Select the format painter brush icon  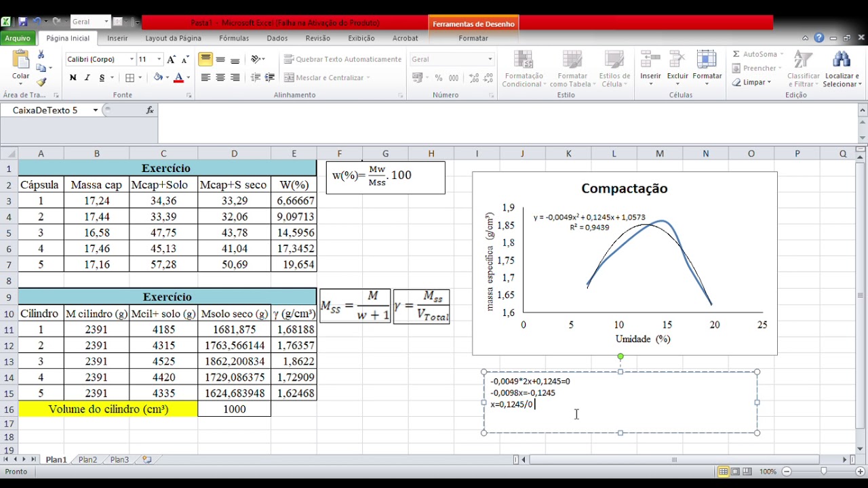pyautogui.click(x=41, y=82)
